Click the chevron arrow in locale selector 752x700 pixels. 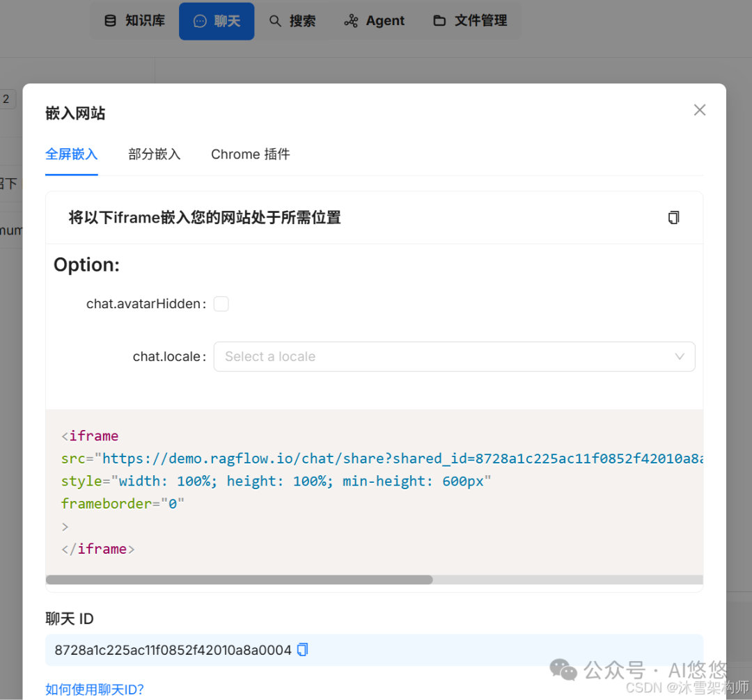(680, 356)
